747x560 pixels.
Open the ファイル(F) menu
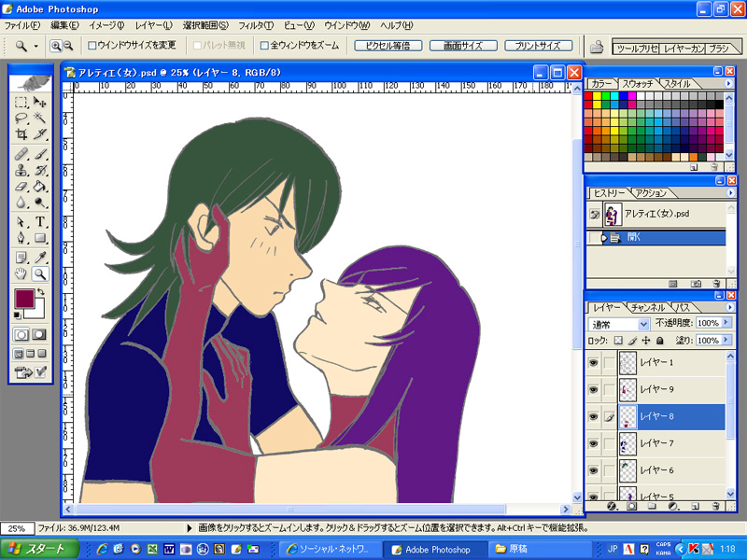pos(21,25)
